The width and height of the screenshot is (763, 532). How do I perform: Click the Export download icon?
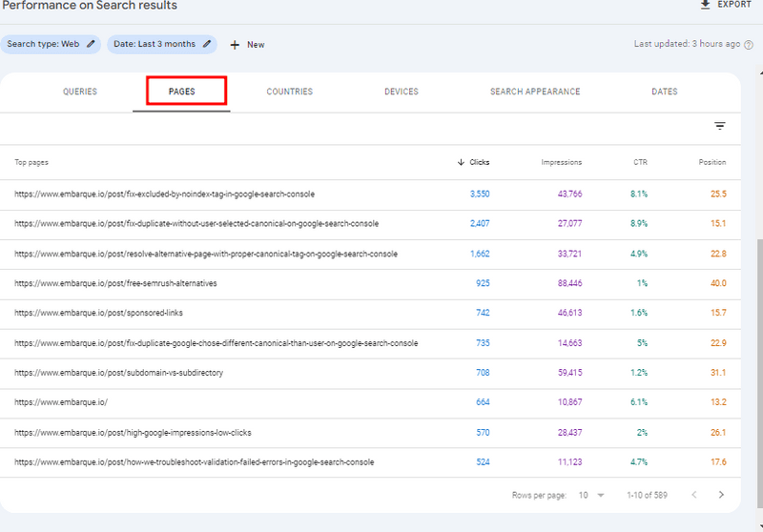tap(705, 5)
